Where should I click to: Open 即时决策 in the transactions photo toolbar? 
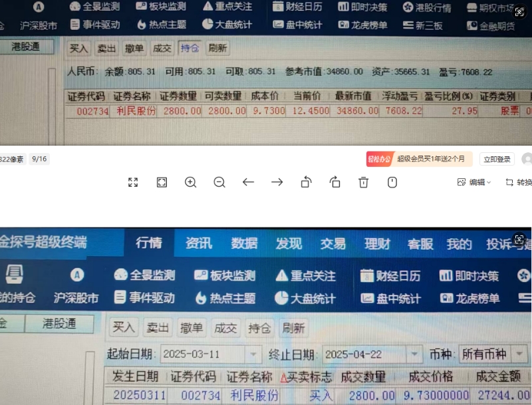[469, 276]
